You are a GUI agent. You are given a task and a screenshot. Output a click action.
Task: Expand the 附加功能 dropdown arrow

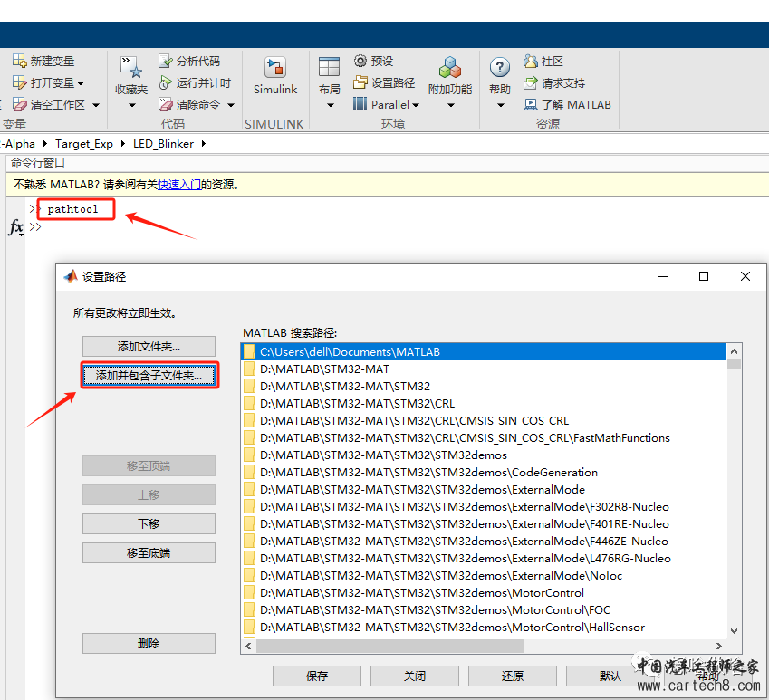[451, 105]
